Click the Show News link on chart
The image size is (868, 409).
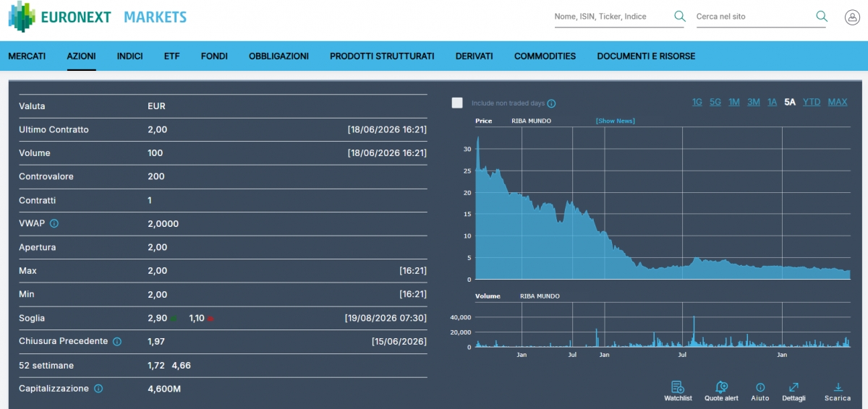[616, 121]
